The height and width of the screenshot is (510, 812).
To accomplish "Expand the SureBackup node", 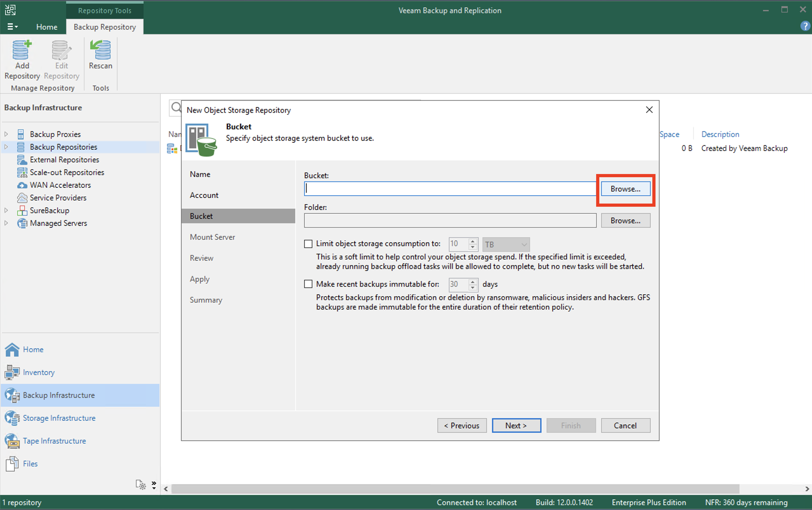I will 6,211.
